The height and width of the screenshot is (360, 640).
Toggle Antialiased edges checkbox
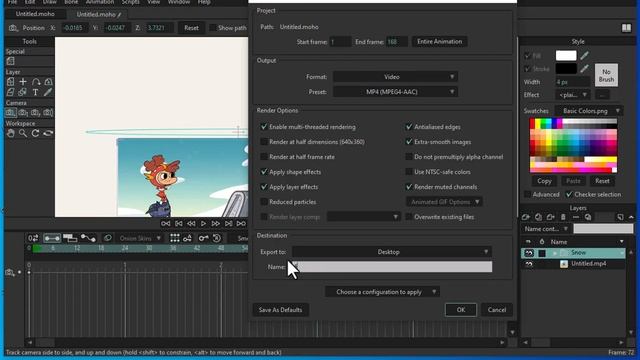click(x=409, y=127)
